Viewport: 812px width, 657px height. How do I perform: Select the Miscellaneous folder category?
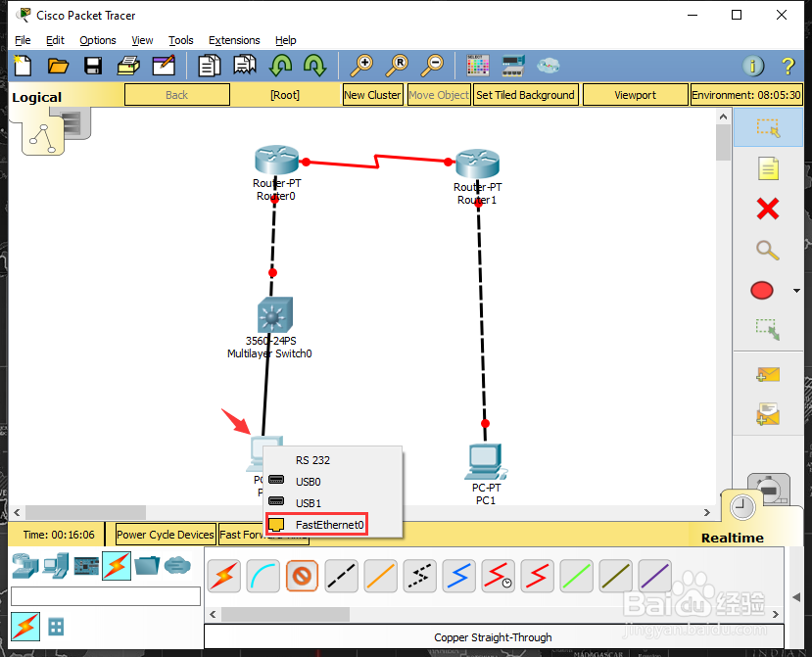coord(147,565)
